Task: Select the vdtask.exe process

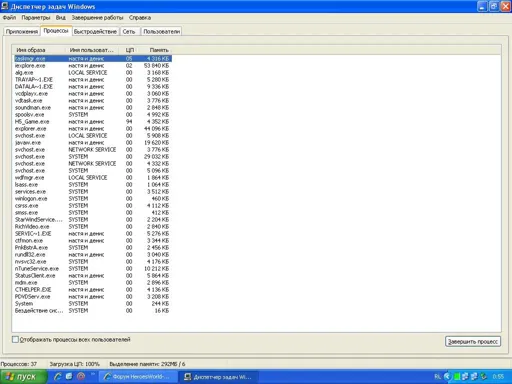Action: click(93, 101)
